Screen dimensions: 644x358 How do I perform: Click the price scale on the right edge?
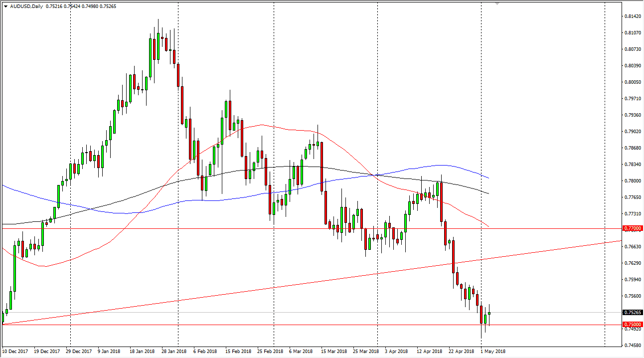point(632,150)
